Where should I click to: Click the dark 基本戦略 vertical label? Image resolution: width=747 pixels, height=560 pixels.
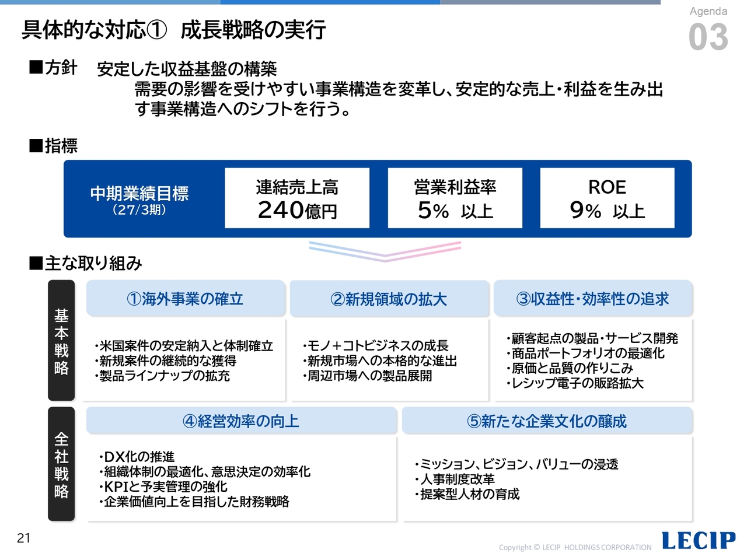click(x=61, y=340)
